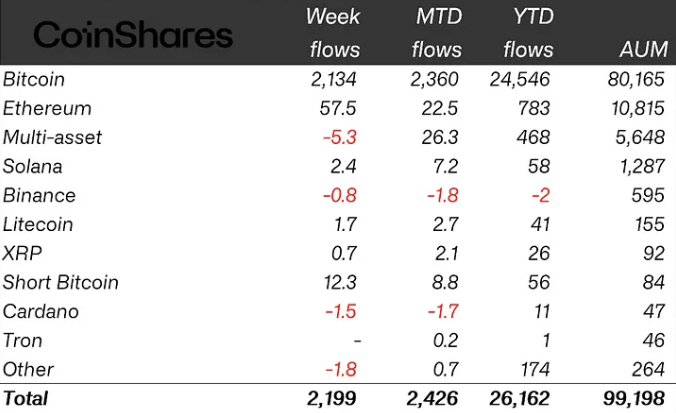Select the Total AUM value 99,198

[x=633, y=398]
